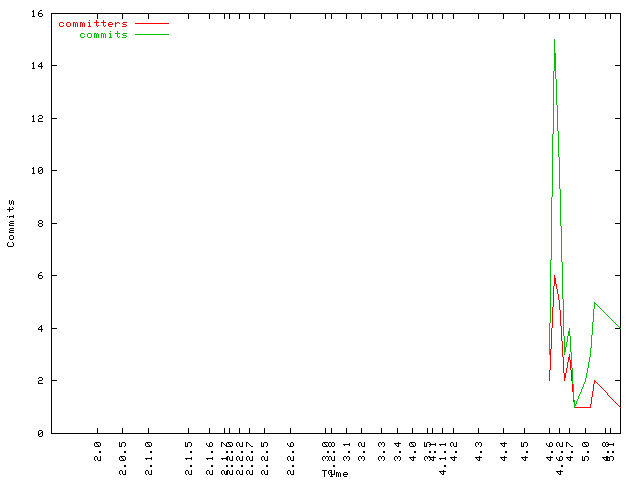Image resolution: width=640 pixels, height=480 pixels.
Task: Click the 5.0 version label on the x-axis
Action: (587, 446)
